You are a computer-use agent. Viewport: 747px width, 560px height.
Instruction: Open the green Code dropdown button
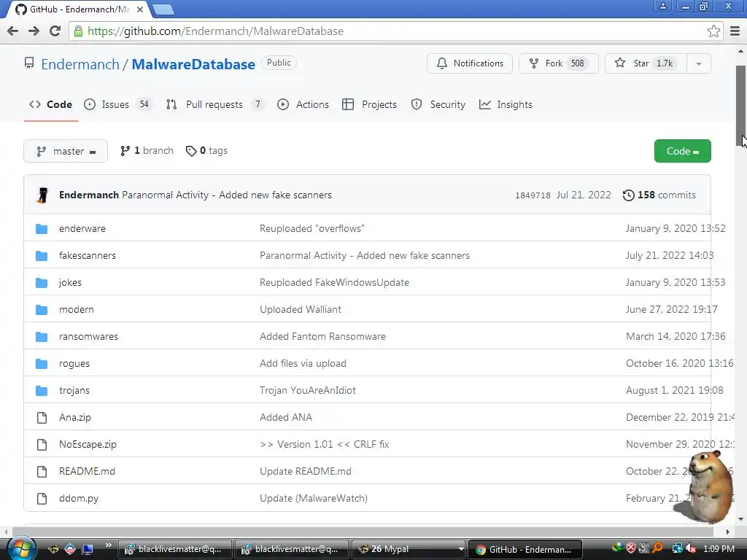(682, 151)
